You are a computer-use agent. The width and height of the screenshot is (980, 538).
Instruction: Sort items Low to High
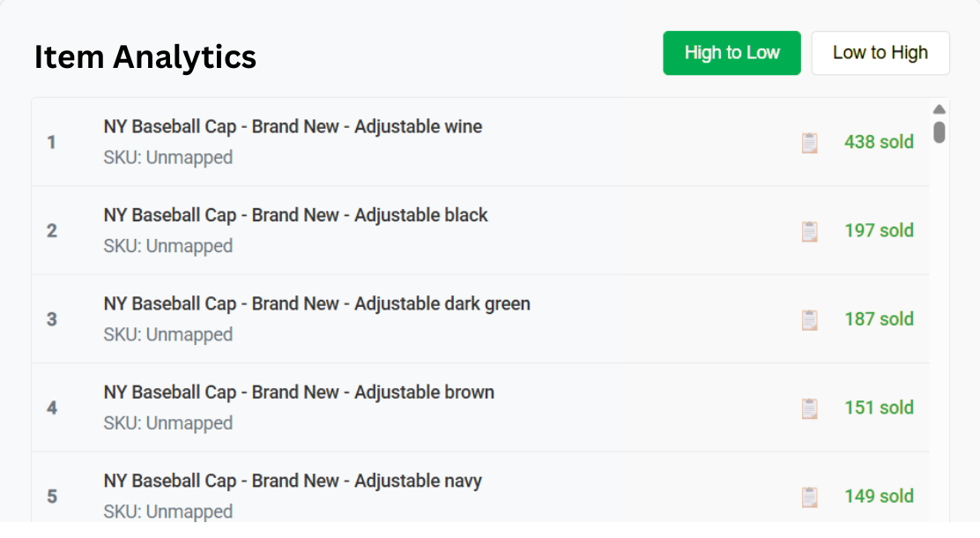click(x=880, y=53)
